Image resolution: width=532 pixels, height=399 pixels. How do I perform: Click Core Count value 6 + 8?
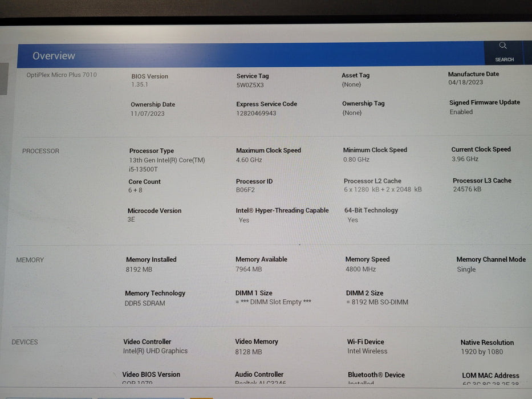click(135, 190)
